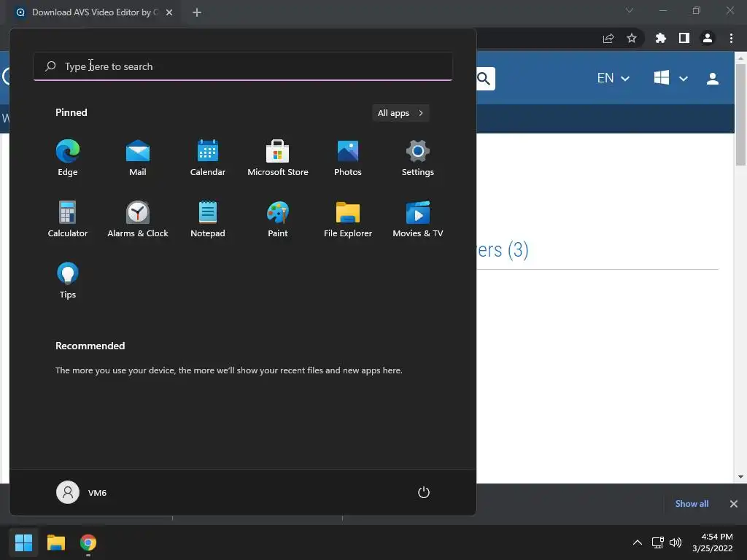Open the Chrome extensions menu
This screenshot has height=560, width=747.
[661, 39]
